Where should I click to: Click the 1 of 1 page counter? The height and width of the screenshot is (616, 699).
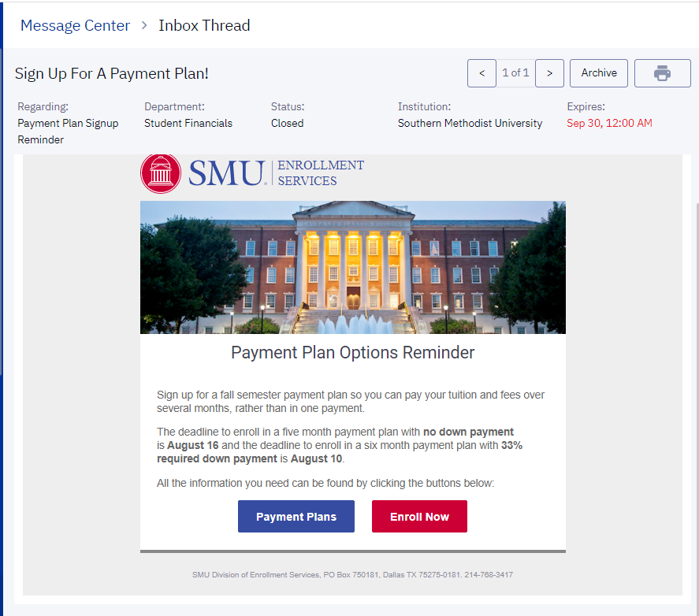click(515, 73)
